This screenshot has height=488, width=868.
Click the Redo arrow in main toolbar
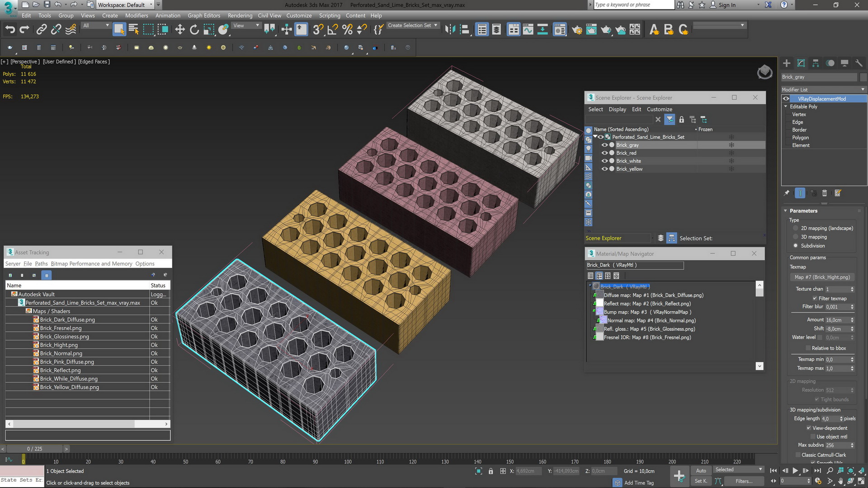pos(24,30)
